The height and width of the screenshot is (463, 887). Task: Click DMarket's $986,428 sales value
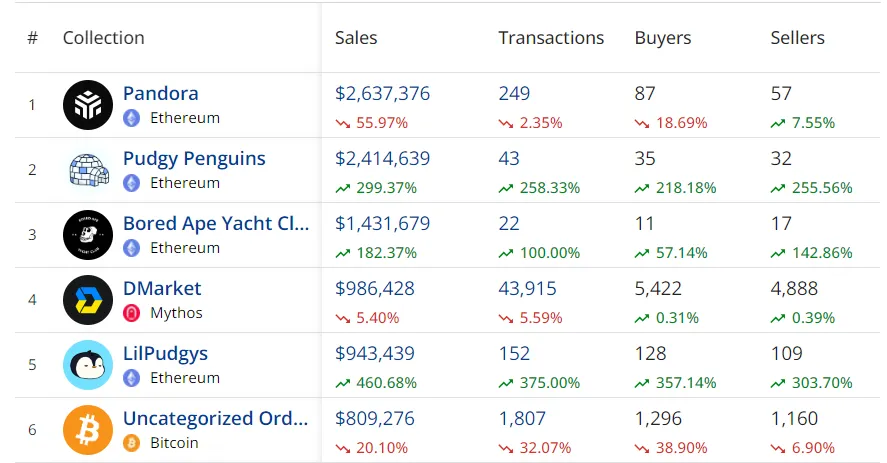pos(375,289)
